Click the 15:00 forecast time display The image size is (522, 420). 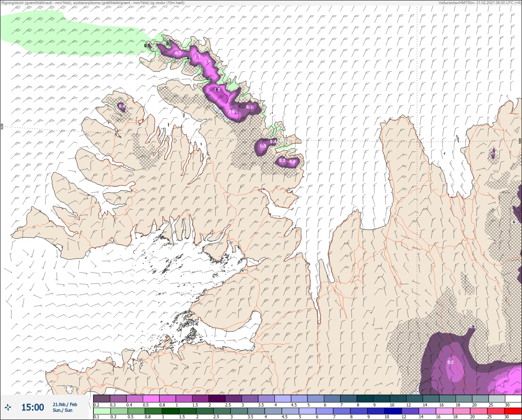(33, 407)
